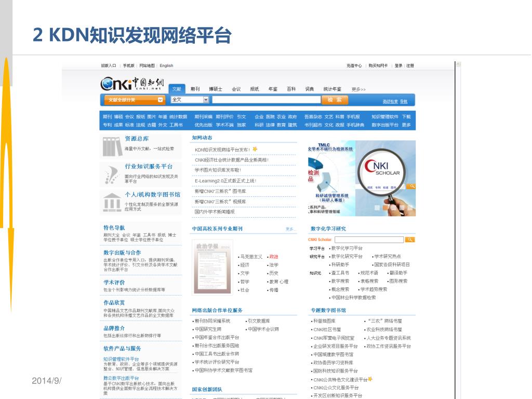Screen dimensions: 532x399
Task: Open 资源总库 bookshelf icon
Action: pyautogui.click(x=112, y=147)
